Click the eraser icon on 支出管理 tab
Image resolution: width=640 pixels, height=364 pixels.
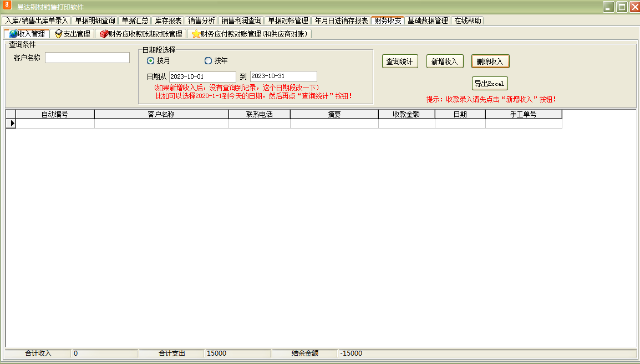(x=57, y=33)
